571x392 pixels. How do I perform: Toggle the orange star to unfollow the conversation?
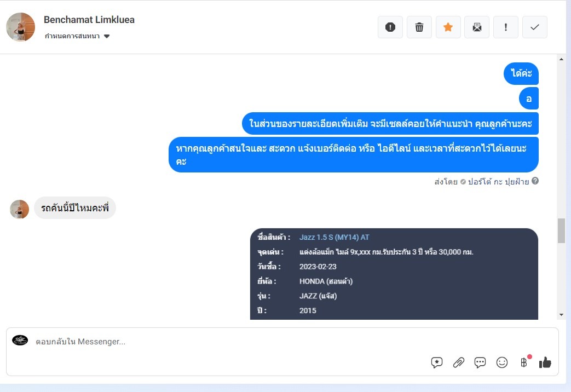point(448,27)
